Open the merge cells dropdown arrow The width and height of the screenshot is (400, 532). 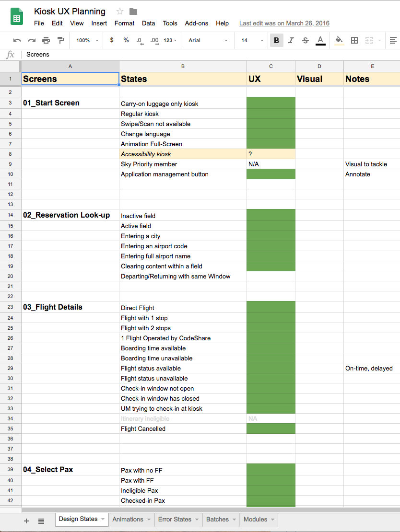(379, 40)
